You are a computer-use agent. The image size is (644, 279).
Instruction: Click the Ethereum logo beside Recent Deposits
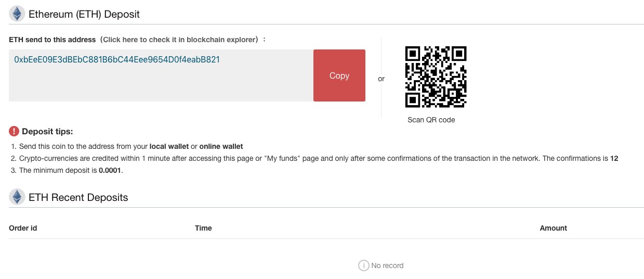coord(18,197)
